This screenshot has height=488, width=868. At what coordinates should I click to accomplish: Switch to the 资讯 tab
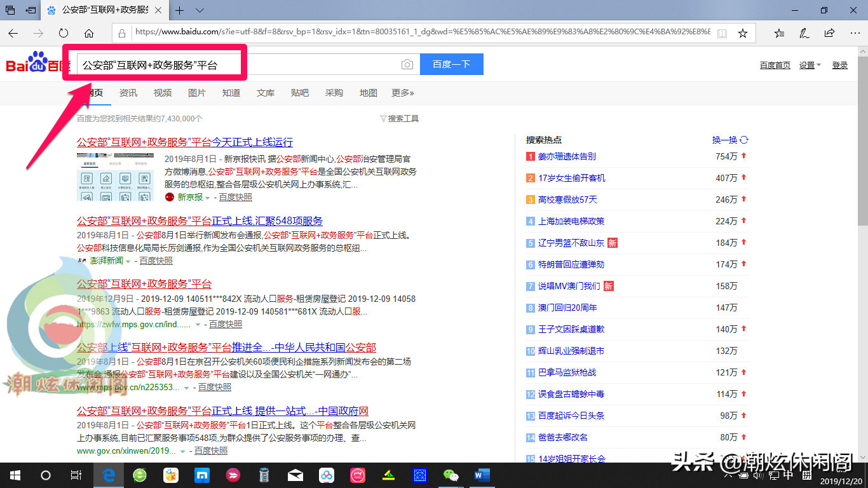(x=128, y=93)
